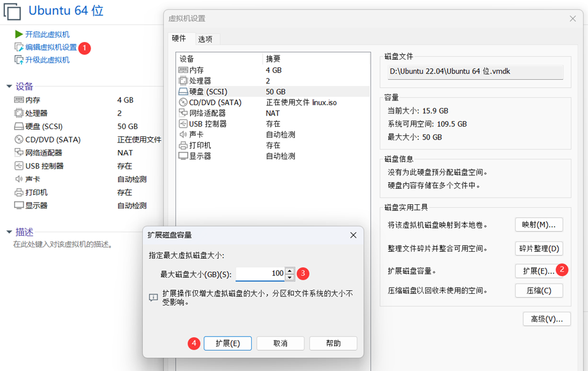Click the green play icon to start the VM
588x371 pixels.
point(19,35)
